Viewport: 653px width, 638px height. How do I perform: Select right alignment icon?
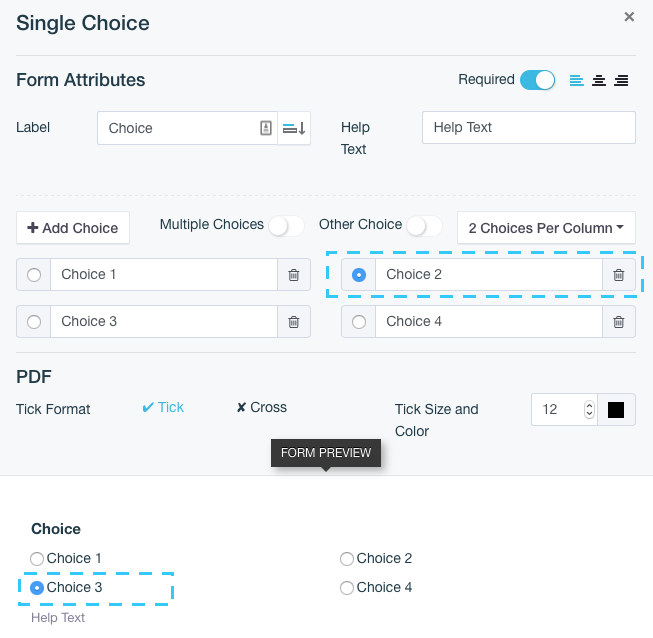tap(621, 80)
